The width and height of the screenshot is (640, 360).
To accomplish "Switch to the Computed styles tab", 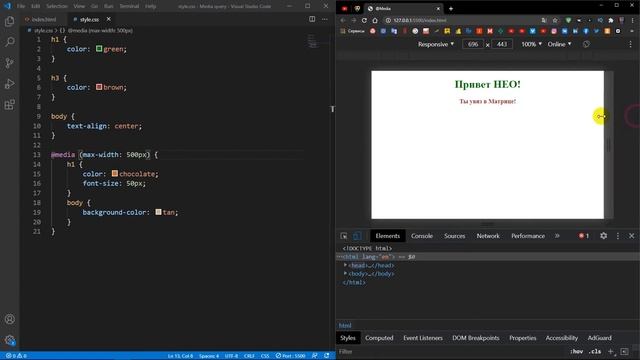I will (x=379, y=338).
